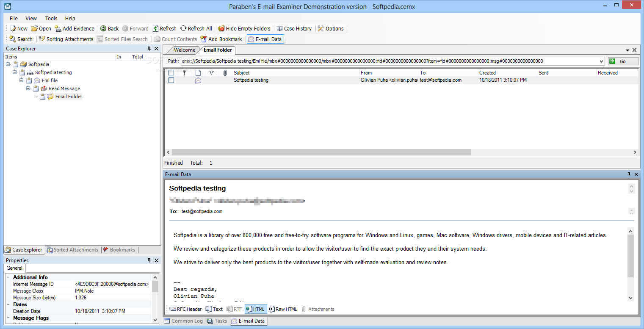
Task: Click Sorted Files Search
Action: pyautogui.click(x=122, y=39)
